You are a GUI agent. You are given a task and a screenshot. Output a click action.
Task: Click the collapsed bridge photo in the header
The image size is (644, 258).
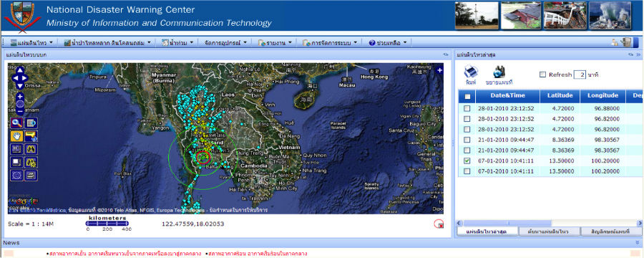565,16
